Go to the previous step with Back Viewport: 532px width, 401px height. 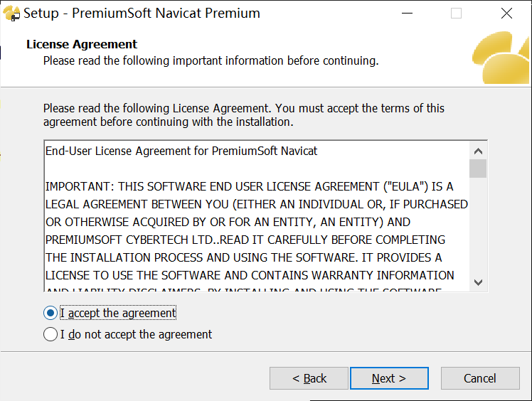(309, 378)
